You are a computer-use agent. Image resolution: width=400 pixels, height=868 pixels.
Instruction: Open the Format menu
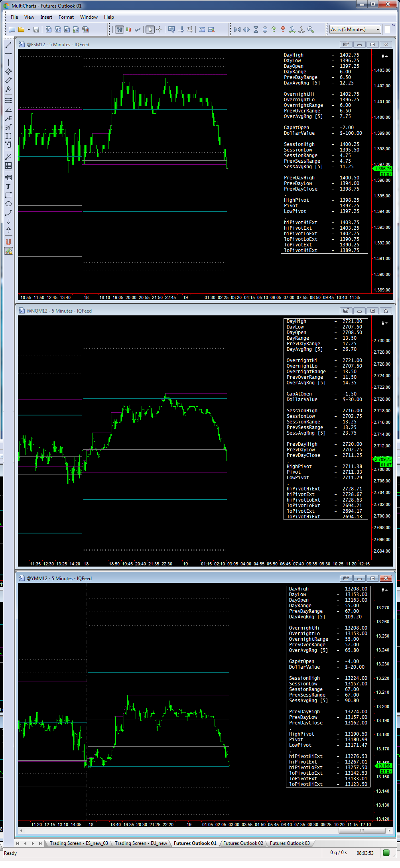coord(66,17)
